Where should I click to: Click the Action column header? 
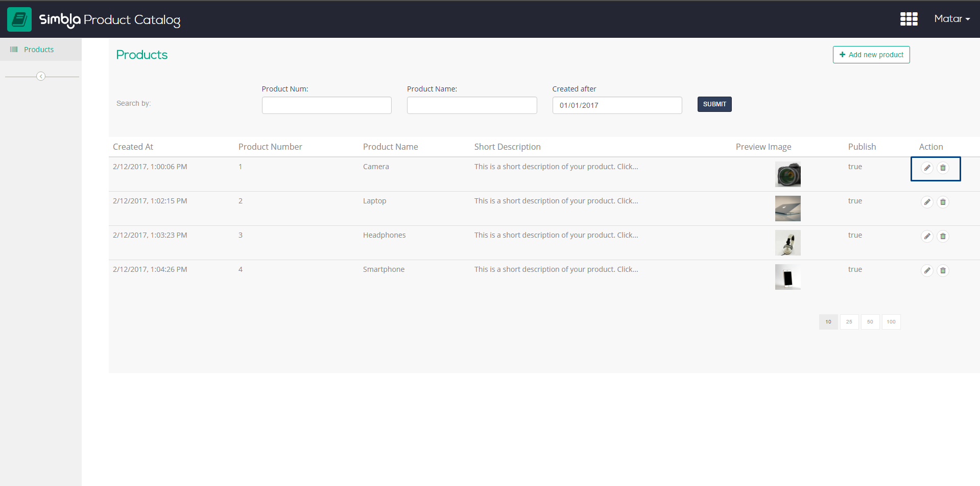point(931,147)
